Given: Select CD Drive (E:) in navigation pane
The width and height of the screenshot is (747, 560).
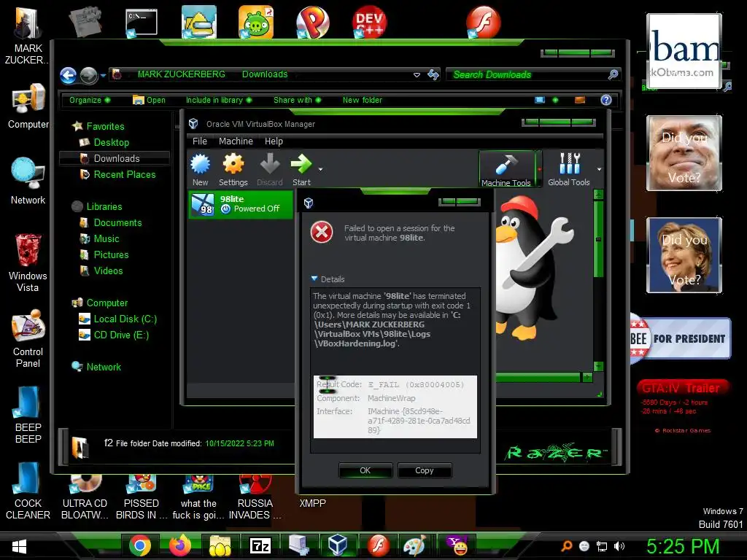Looking at the screenshot, I should click(x=121, y=335).
